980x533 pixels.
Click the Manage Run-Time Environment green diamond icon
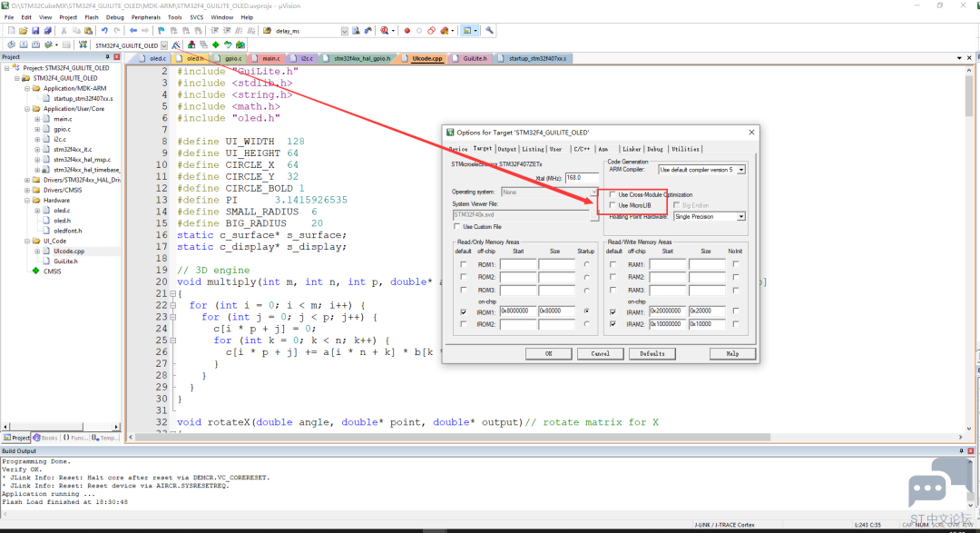[216, 45]
